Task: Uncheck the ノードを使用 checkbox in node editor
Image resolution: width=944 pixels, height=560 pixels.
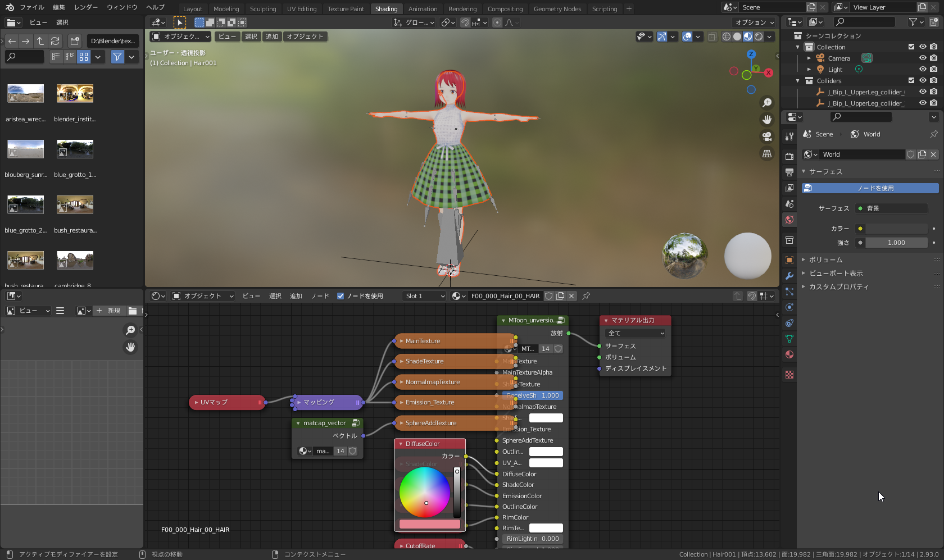Action: click(341, 296)
